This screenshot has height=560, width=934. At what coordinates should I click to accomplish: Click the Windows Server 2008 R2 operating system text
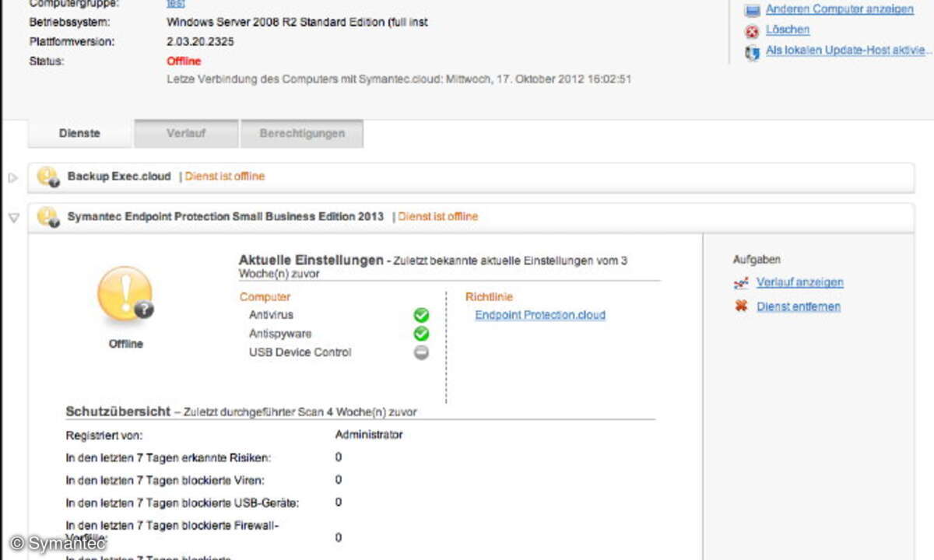tap(297, 22)
